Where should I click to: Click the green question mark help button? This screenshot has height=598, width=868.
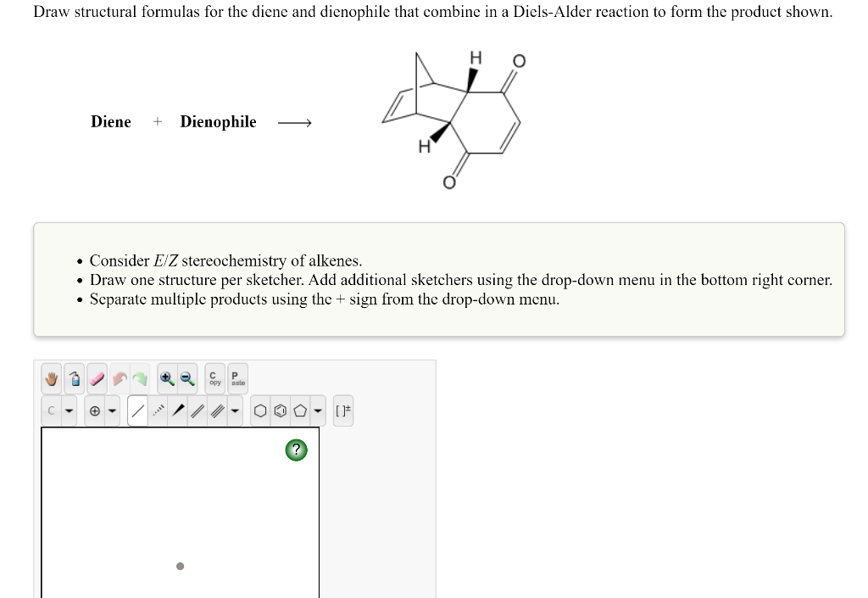point(296,450)
